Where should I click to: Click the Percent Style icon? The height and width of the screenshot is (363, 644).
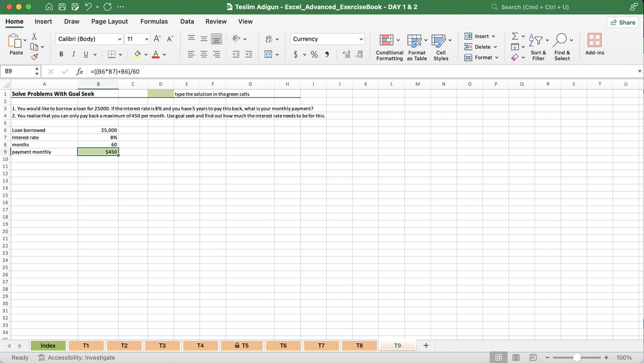coord(314,54)
